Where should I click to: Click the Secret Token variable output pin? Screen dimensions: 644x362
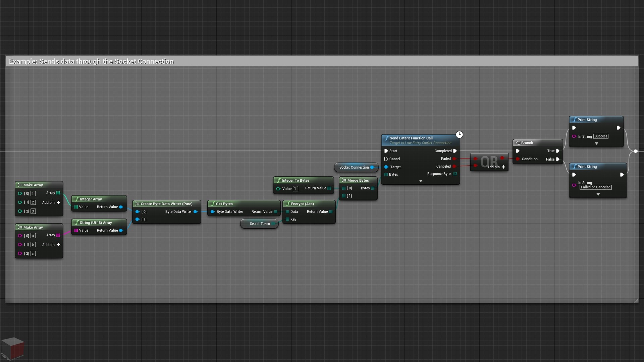[273, 224]
